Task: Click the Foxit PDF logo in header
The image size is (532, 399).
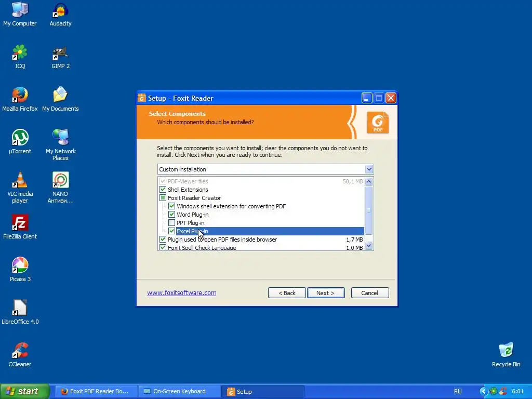Action: (x=378, y=123)
